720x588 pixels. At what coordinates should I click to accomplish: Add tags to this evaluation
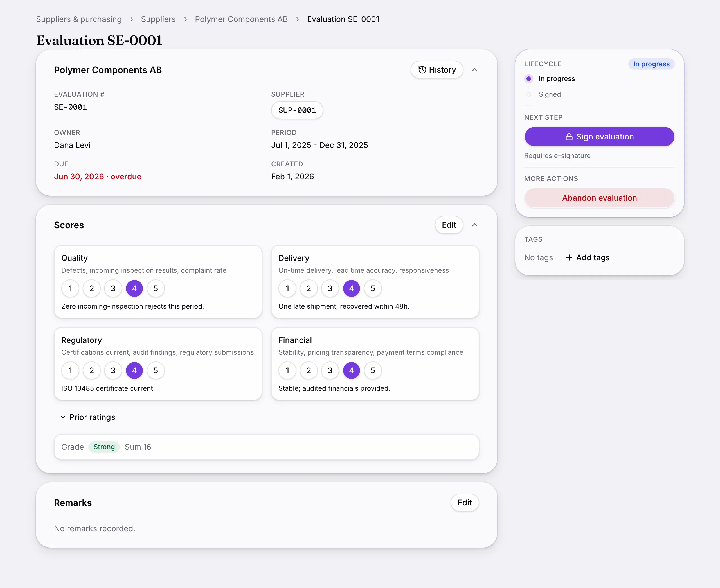tap(588, 257)
